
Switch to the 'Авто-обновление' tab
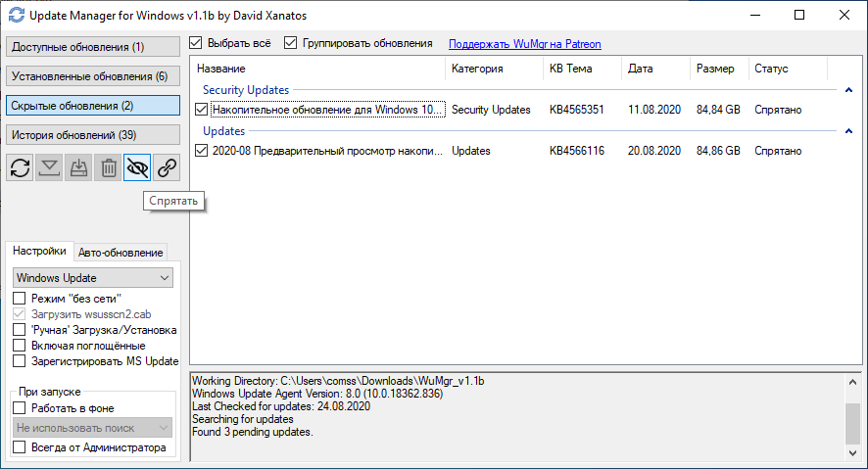121,253
